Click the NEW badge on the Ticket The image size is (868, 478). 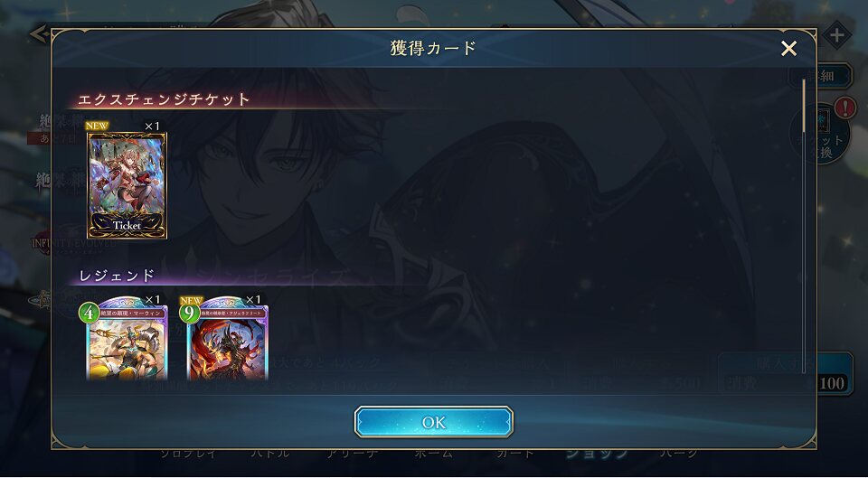point(97,126)
